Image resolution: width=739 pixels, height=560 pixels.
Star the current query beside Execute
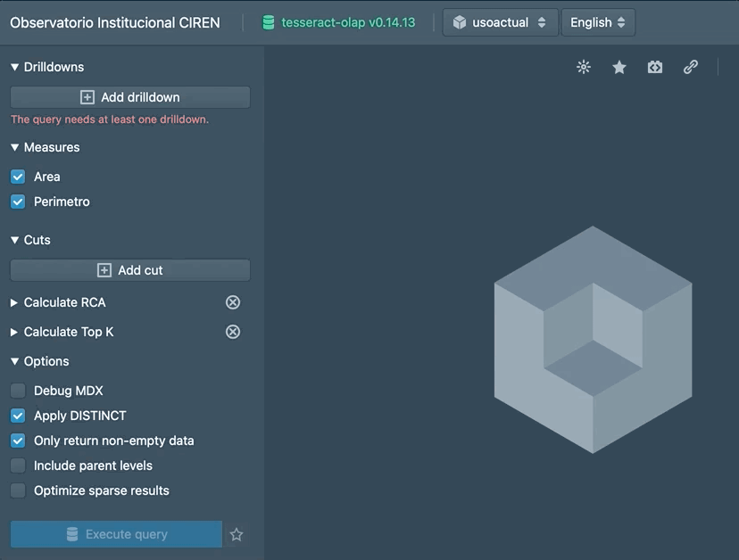pyautogui.click(x=237, y=534)
